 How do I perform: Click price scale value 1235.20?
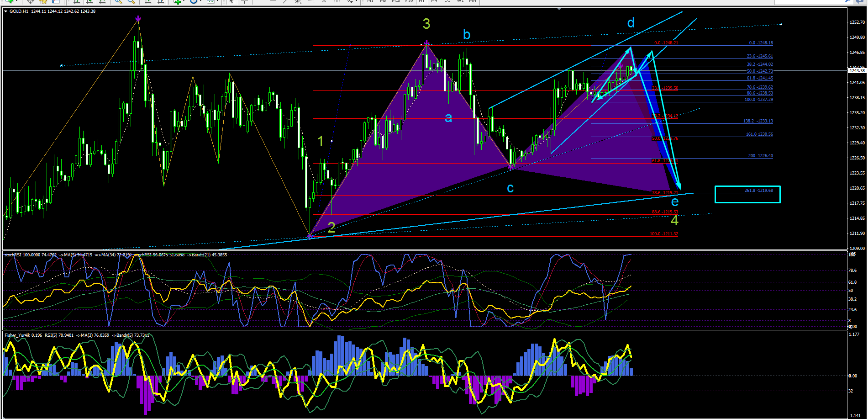(857, 113)
